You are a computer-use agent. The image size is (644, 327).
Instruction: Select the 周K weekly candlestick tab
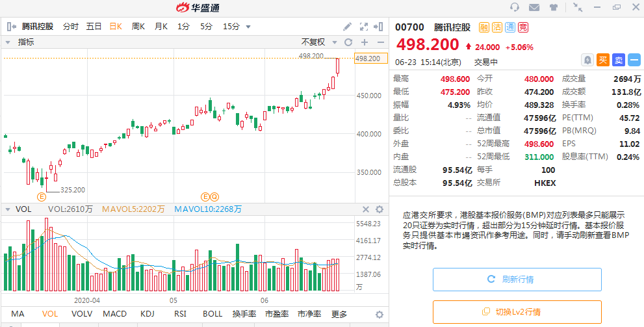[138, 27]
